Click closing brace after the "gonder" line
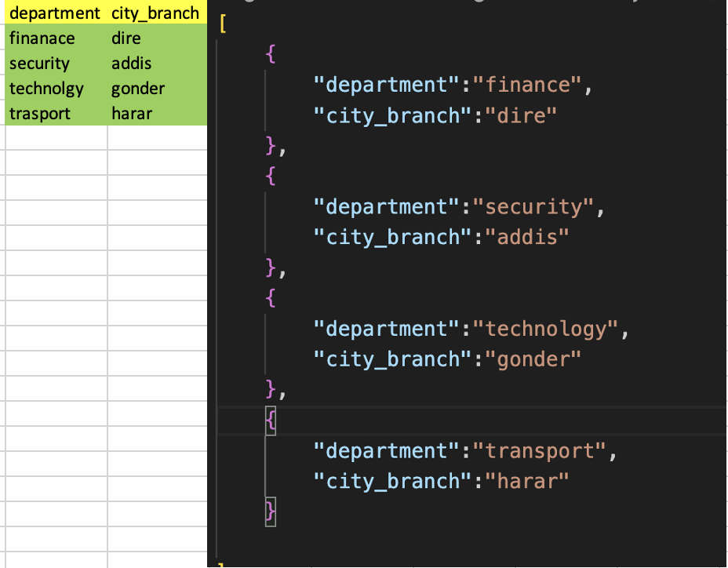 pyautogui.click(x=271, y=389)
